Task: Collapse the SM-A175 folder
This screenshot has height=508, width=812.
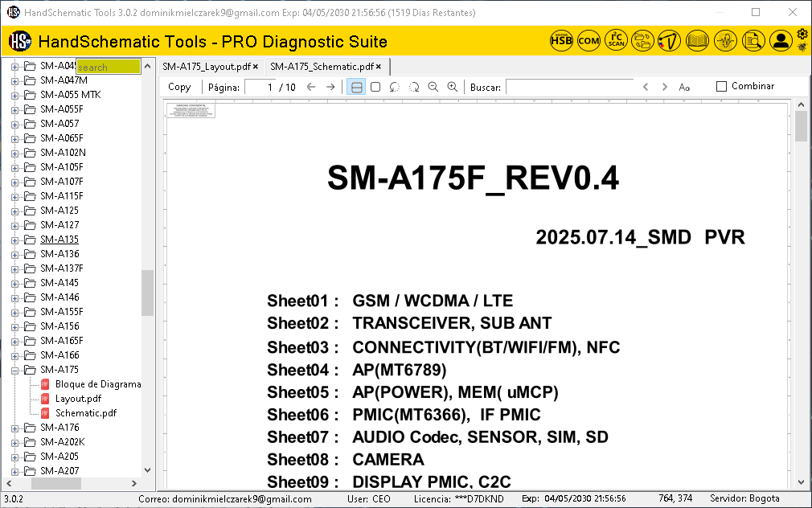Action: coord(15,370)
